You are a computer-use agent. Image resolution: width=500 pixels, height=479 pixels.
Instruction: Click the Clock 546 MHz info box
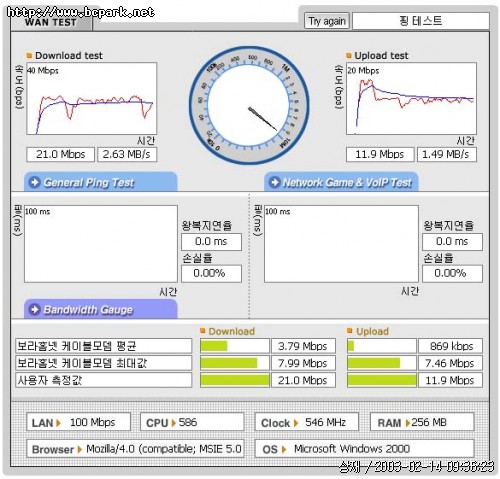(x=307, y=422)
